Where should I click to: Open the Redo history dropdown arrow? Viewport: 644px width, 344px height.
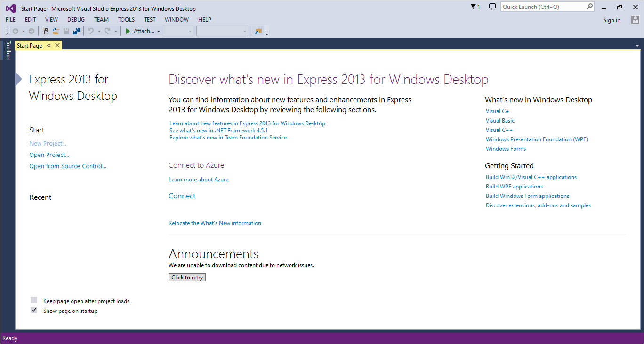point(116,32)
